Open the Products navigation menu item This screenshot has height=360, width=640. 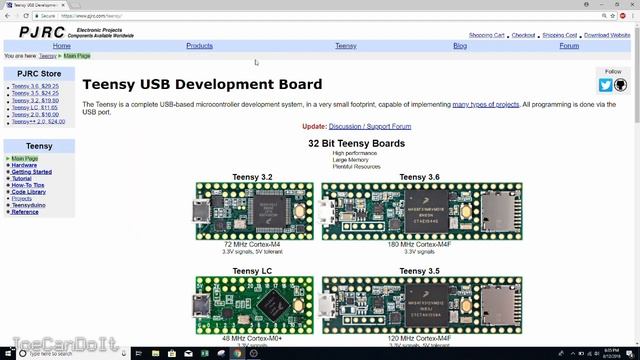click(x=200, y=46)
